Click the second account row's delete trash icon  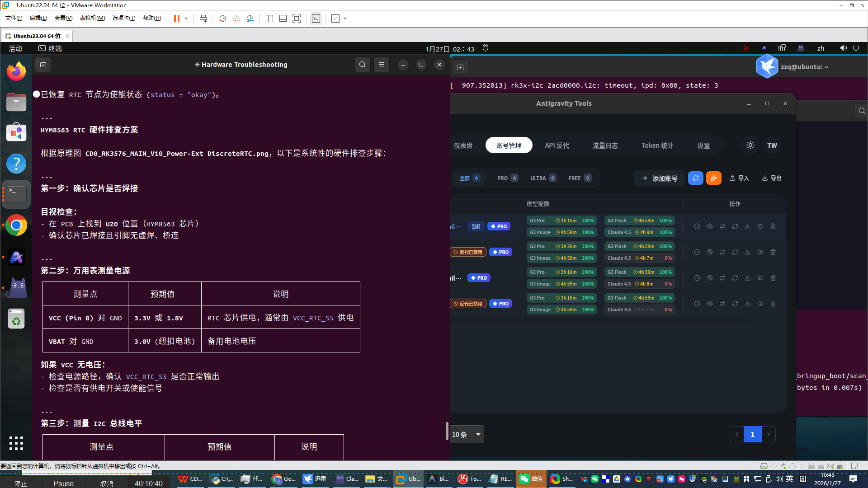773,252
